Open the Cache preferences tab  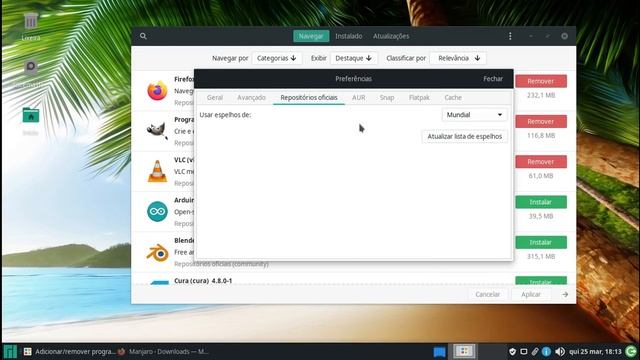click(453, 98)
